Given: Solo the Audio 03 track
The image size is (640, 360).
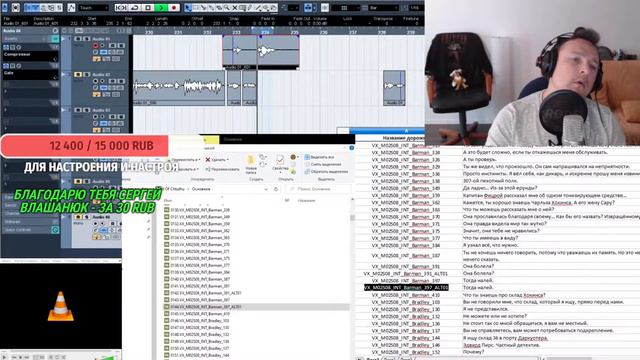Looking at the screenshot, I should (87, 110).
